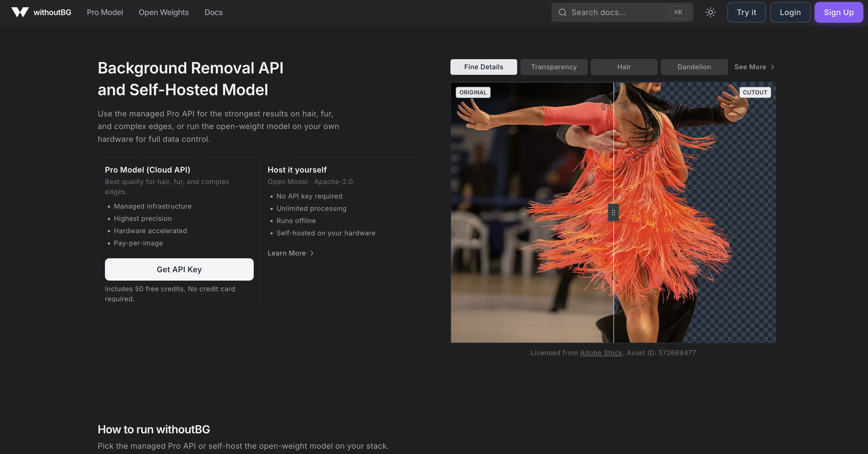The height and width of the screenshot is (454, 868).
Task: Click the dancer comparison image
Action: 613,213
